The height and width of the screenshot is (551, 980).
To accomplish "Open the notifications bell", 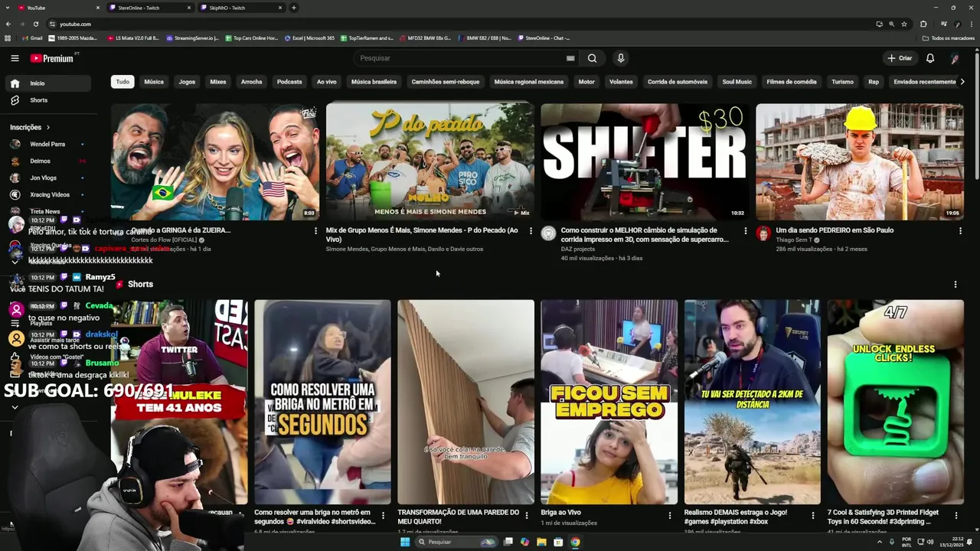I will (930, 58).
